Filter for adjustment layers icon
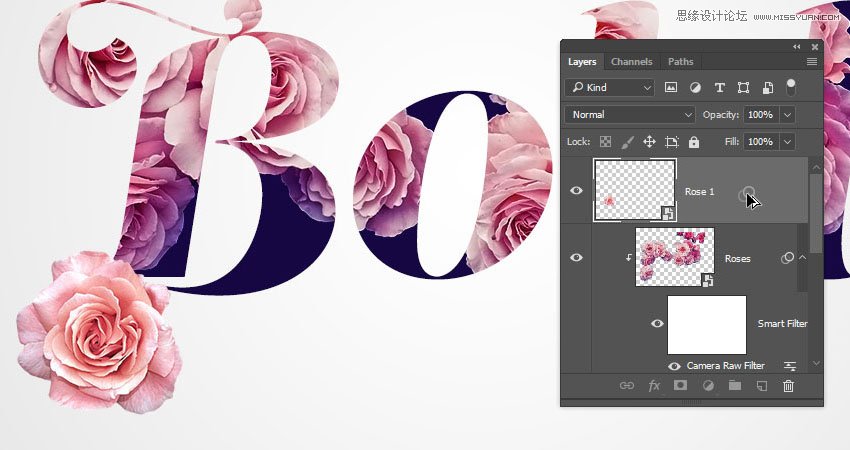The height and width of the screenshot is (450, 850). 695,87
